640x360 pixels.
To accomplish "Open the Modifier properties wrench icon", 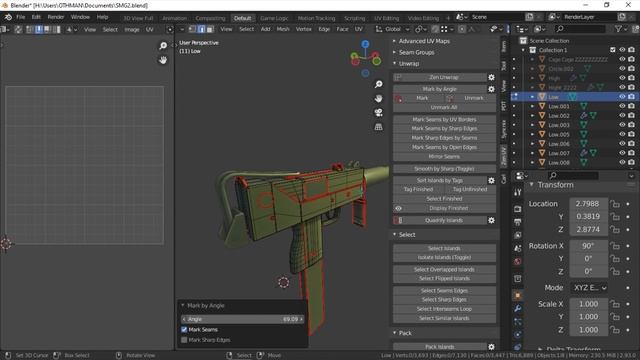I will pyautogui.click(x=518, y=308).
